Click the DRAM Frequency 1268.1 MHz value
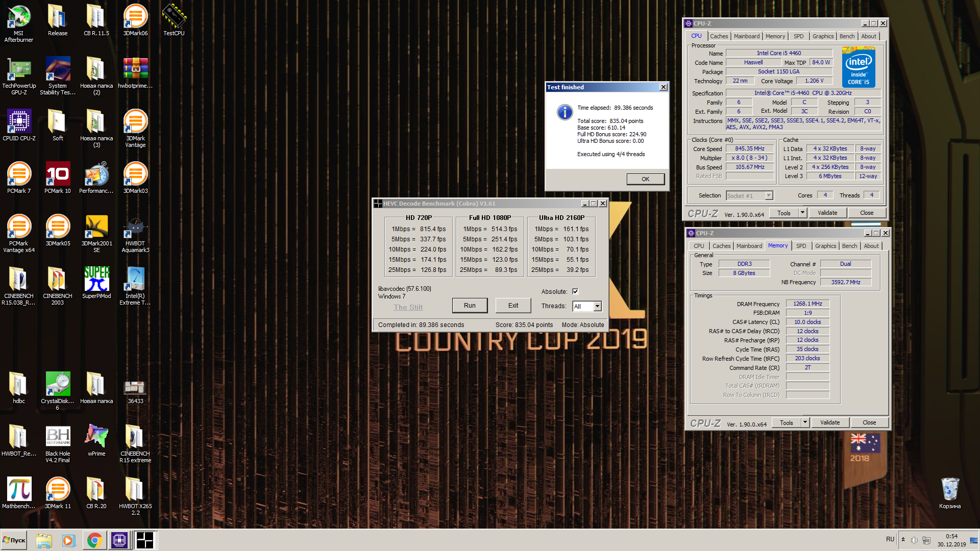980x551 pixels. [x=807, y=304]
